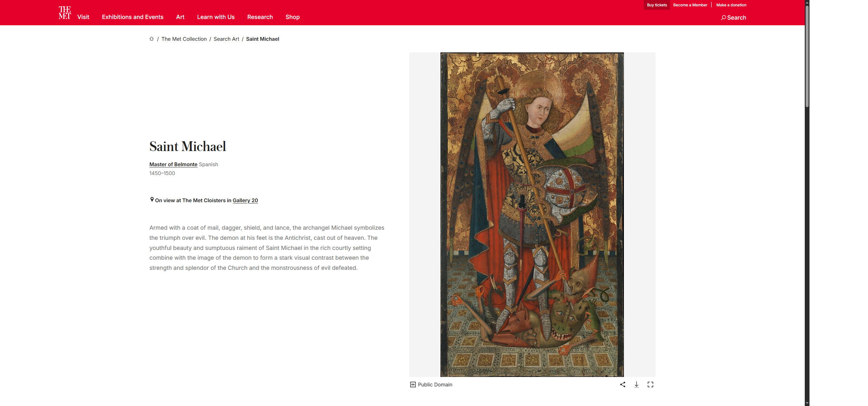Open the site Search
The width and height of the screenshot is (868, 406).
[x=733, y=17]
